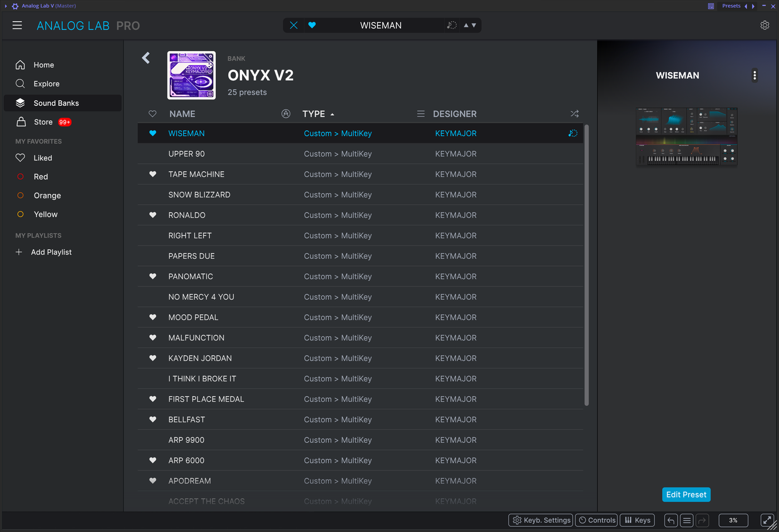Sort presets by TYPE column
Viewport: 779px width, 532px height.
click(x=314, y=114)
